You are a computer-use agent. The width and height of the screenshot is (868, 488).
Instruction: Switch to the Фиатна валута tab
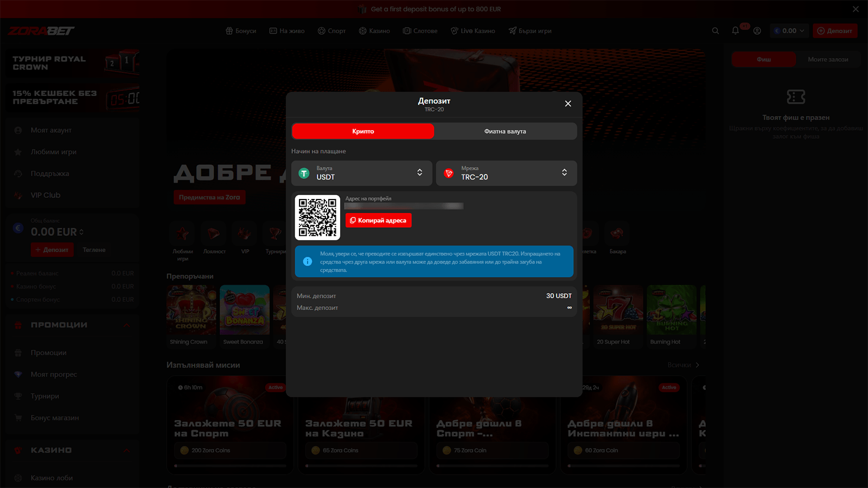point(505,131)
